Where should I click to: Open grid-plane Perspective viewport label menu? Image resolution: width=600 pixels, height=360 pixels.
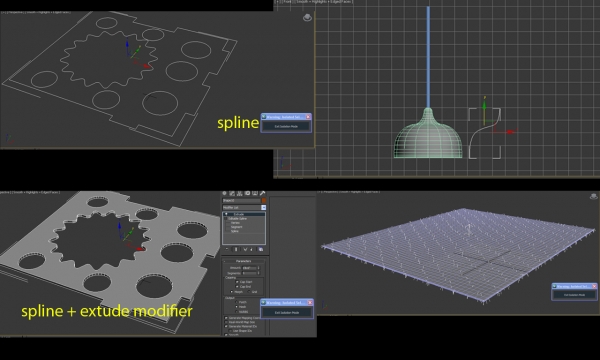click(x=331, y=191)
